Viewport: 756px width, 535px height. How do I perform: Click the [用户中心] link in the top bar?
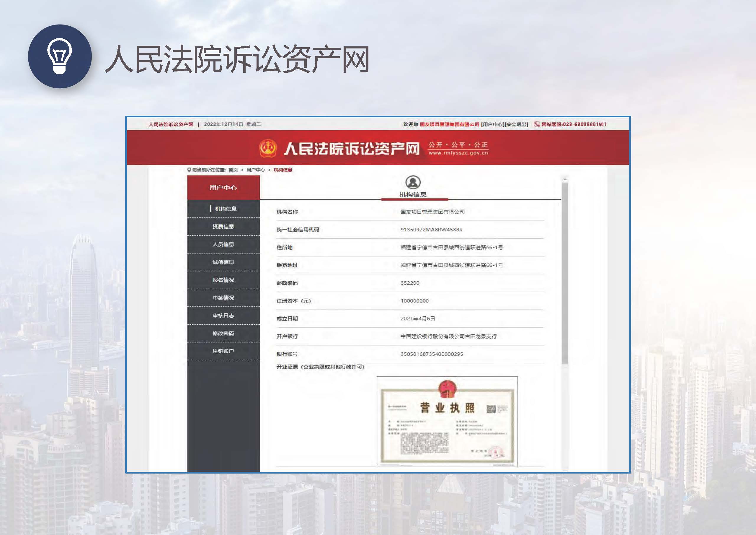click(493, 124)
